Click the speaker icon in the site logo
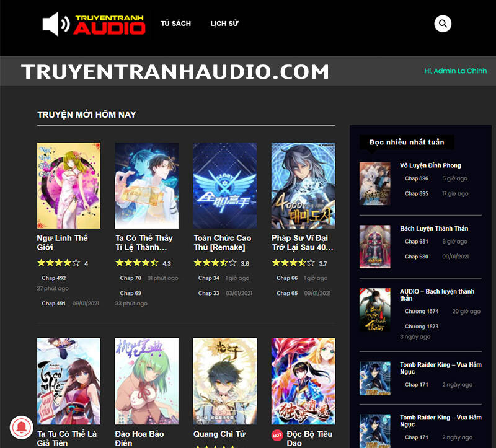496x448 pixels. (x=56, y=24)
